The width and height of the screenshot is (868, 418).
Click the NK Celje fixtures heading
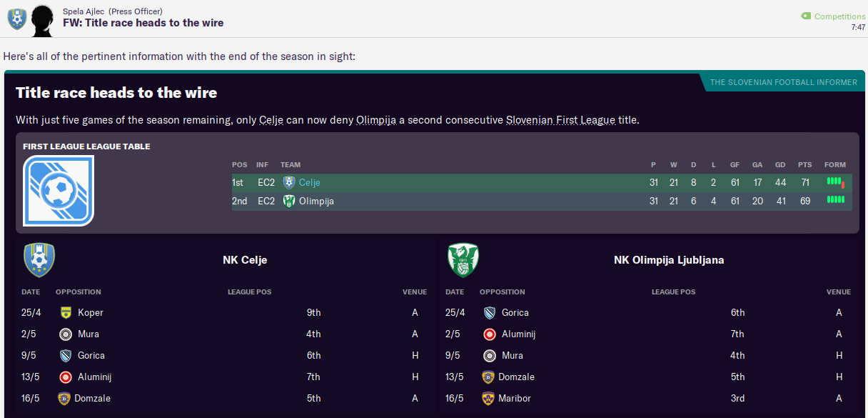click(x=245, y=260)
